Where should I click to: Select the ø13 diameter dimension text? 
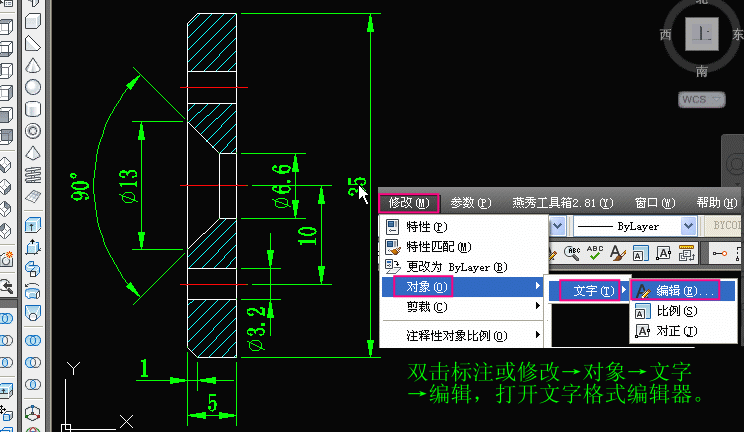(129, 186)
